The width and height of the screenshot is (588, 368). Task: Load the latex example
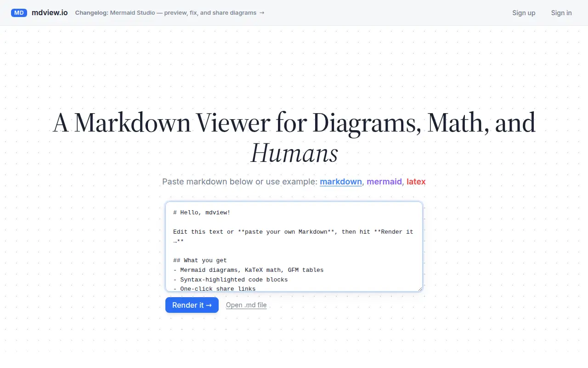click(x=416, y=182)
